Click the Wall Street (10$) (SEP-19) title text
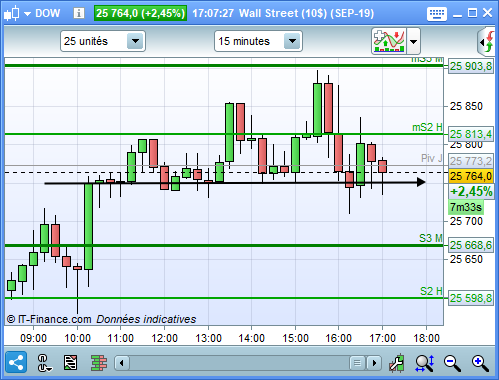Viewport: 499px width, 380px height. click(306, 13)
